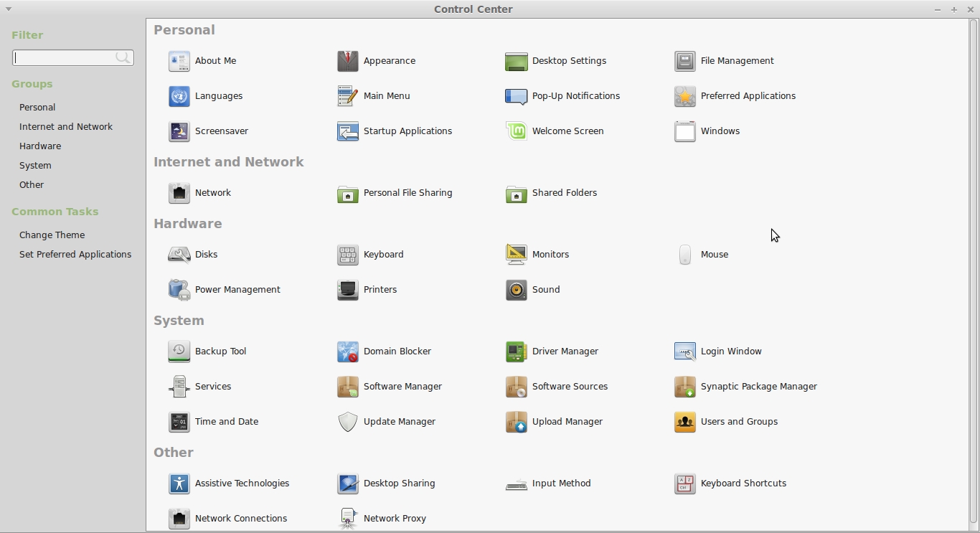Open the Network Proxy icon

[x=347, y=519]
